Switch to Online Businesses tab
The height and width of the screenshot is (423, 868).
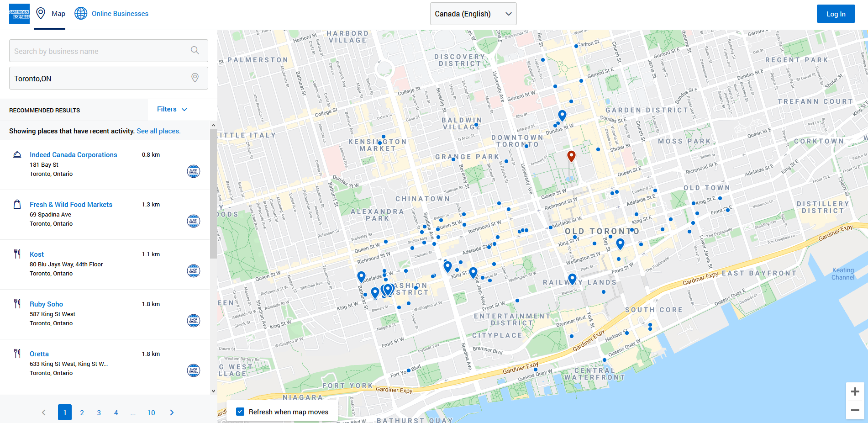111,14
